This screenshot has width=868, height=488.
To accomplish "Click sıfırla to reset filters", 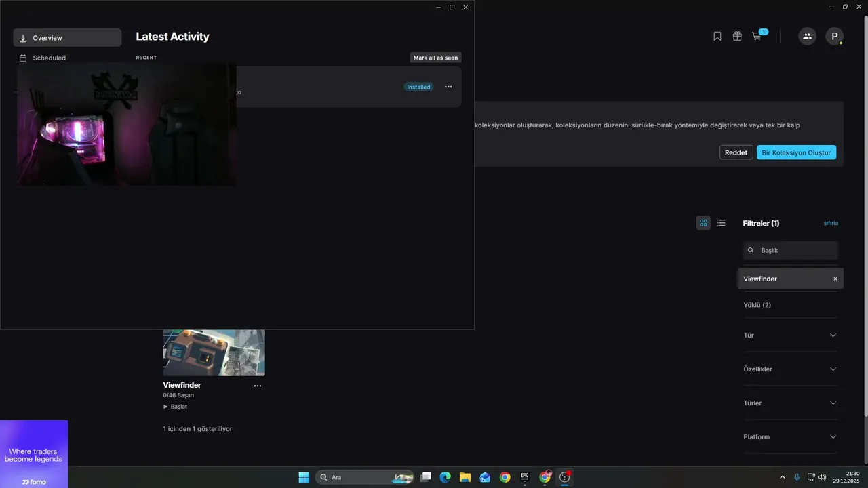I will pyautogui.click(x=831, y=223).
